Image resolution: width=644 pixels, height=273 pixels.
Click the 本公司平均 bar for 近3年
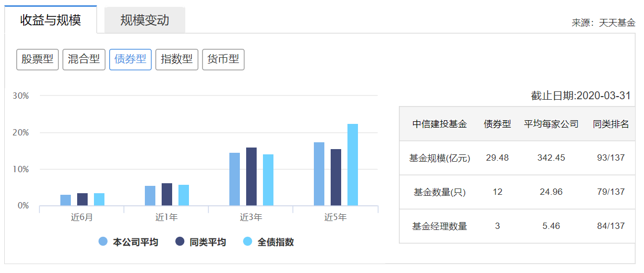pos(235,179)
